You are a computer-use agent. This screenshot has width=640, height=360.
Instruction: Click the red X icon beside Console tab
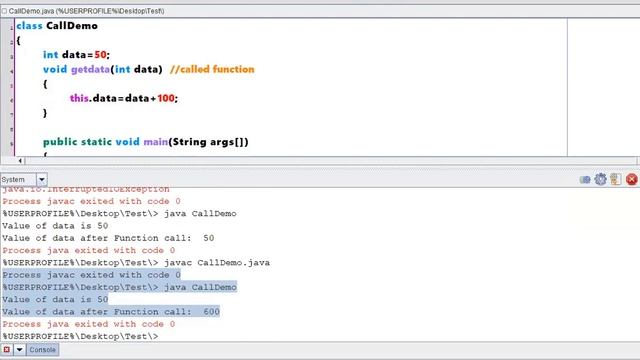tap(7, 350)
